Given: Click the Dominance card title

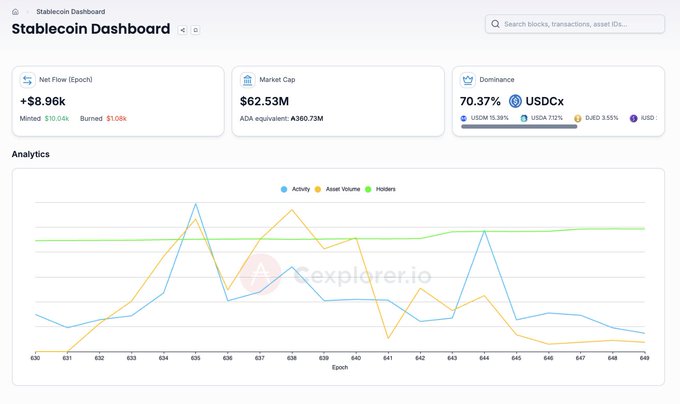Looking at the screenshot, I should coord(497,80).
